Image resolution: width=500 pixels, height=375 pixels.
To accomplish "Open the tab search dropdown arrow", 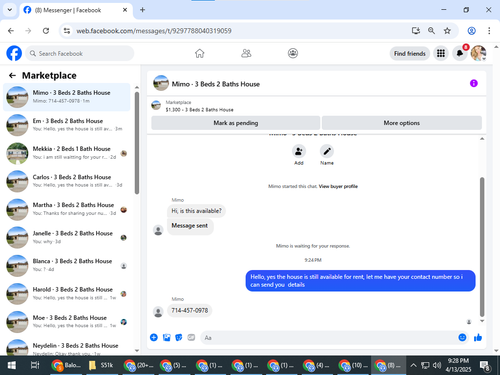I will tap(10, 10).
